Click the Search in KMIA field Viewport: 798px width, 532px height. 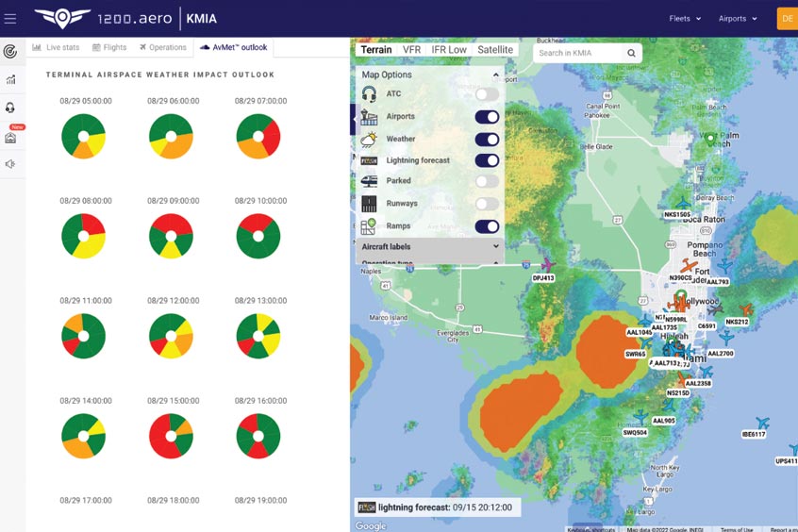578,53
